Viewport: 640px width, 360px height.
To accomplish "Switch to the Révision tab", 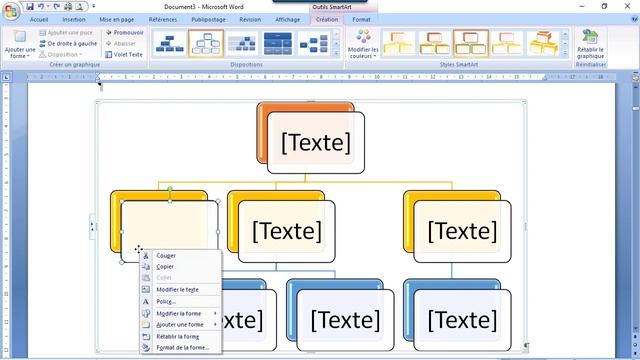I will pos(250,20).
